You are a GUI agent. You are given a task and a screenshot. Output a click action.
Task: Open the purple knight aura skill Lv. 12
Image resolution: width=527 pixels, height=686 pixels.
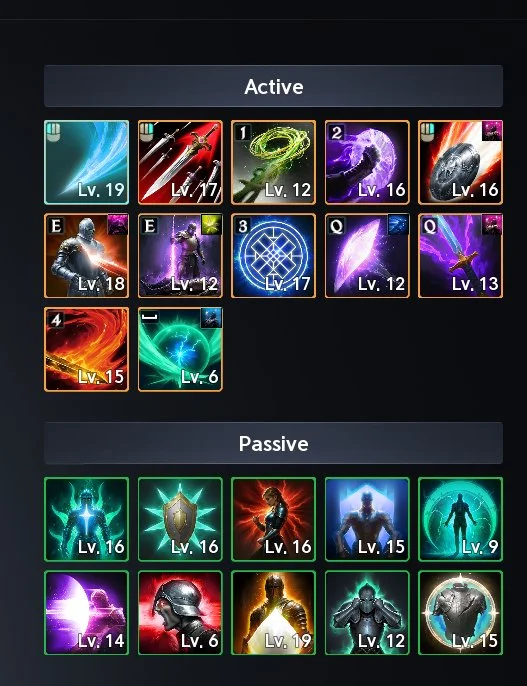coord(180,256)
